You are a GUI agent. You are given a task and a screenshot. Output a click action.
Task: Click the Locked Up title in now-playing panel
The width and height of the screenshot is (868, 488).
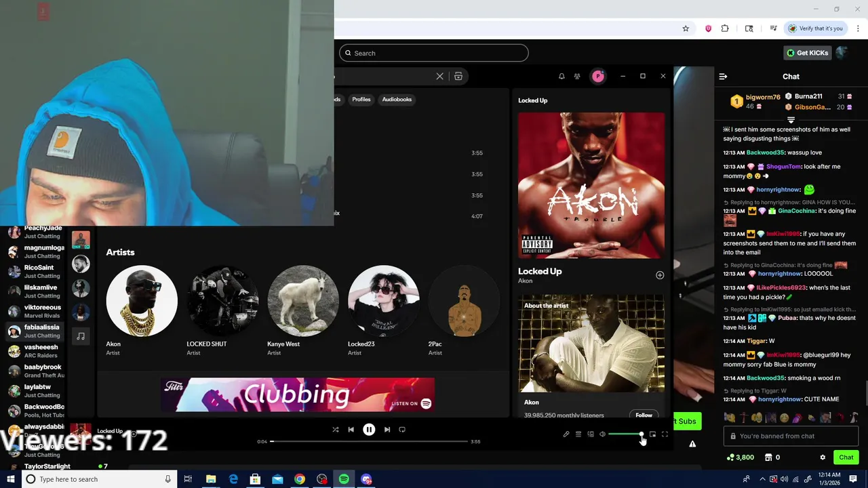click(540, 271)
